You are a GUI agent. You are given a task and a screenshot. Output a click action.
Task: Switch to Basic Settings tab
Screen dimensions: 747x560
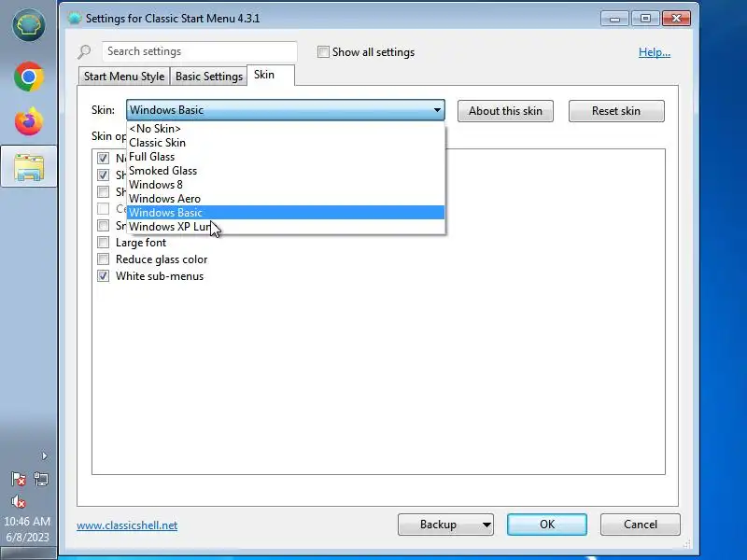[x=208, y=77]
